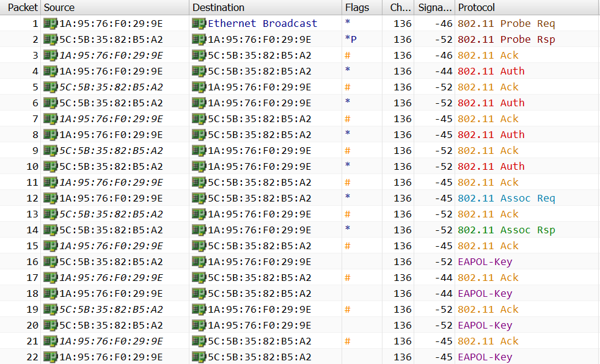Click the destination adapter icon in packet 22
Viewport: 600px width, 364px height.
click(x=199, y=357)
